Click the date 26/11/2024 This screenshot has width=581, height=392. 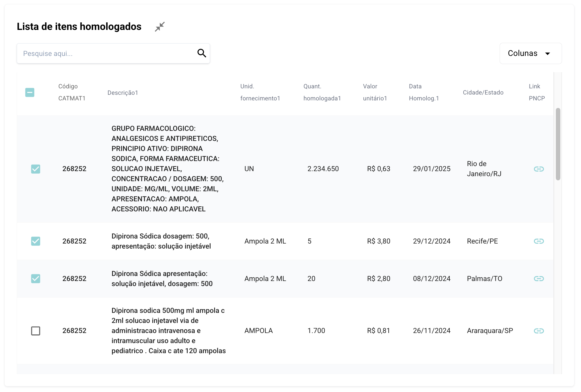point(432,330)
